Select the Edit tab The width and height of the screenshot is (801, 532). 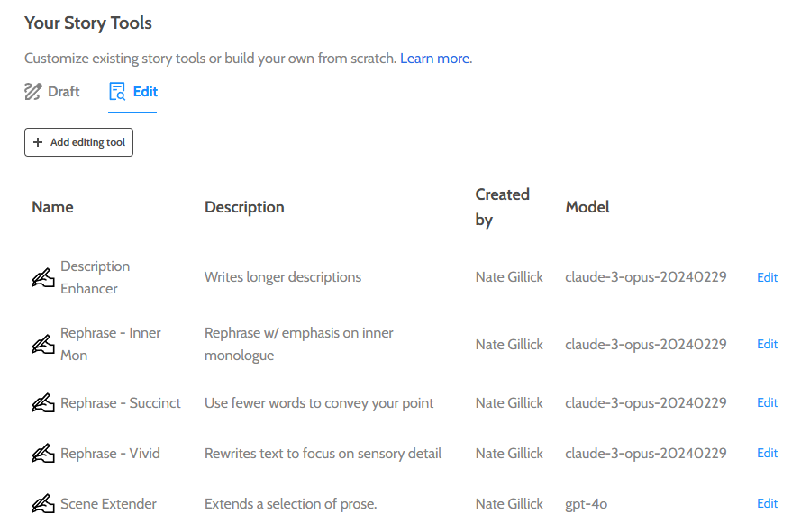pos(133,92)
